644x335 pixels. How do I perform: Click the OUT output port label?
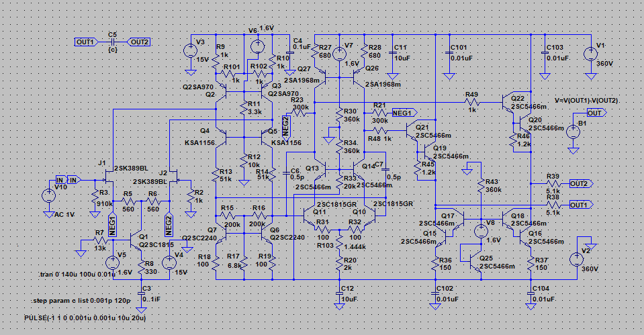click(x=597, y=113)
